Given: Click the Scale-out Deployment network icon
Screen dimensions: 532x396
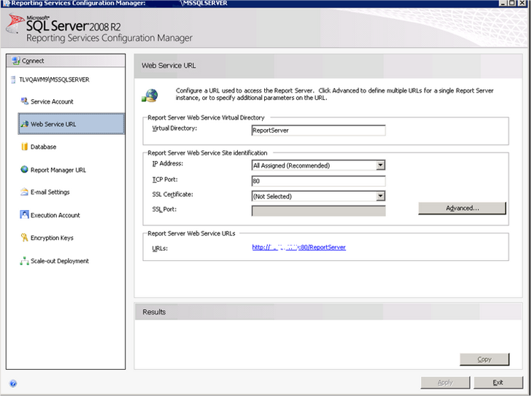Looking at the screenshot, I should click(x=24, y=261).
